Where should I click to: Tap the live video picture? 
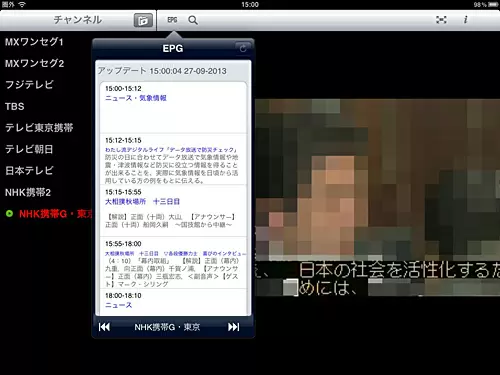[377, 197]
